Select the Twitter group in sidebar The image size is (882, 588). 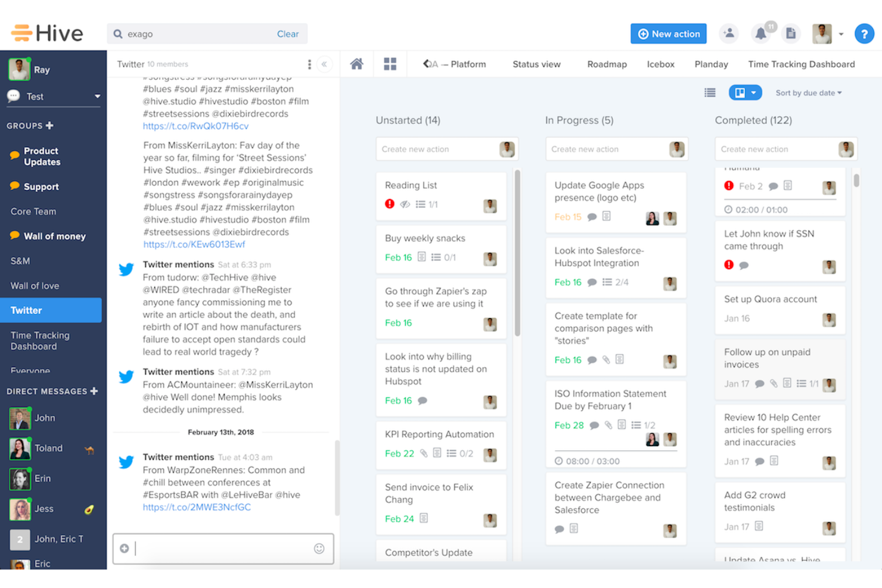click(51, 310)
